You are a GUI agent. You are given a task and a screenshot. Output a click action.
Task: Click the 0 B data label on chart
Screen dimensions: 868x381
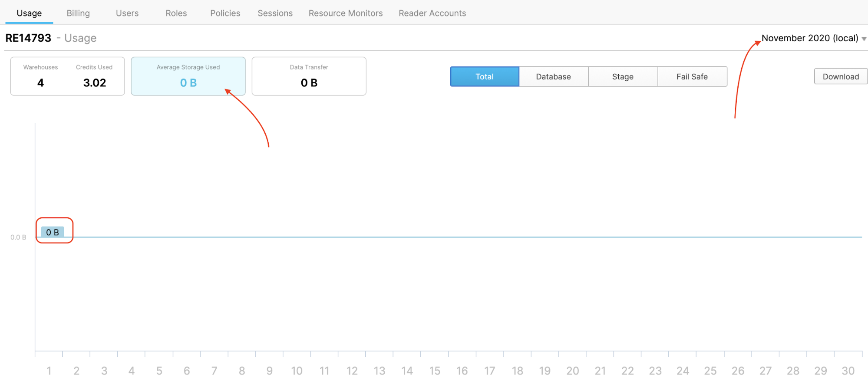click(53, 232)
